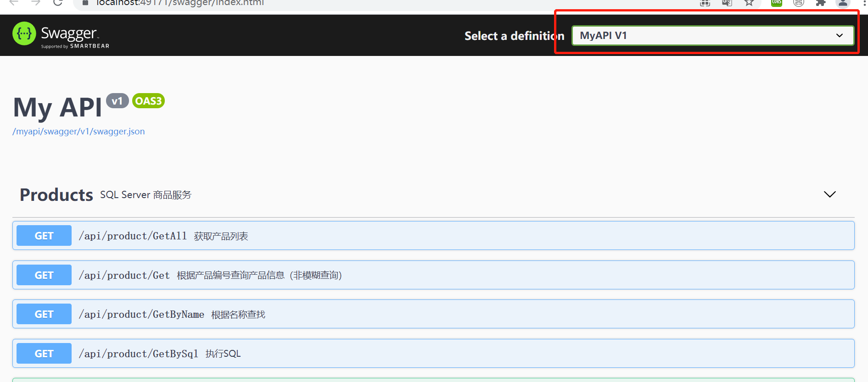
Task: Click the lock icon beside the URL
Action: tap(85, 3)
